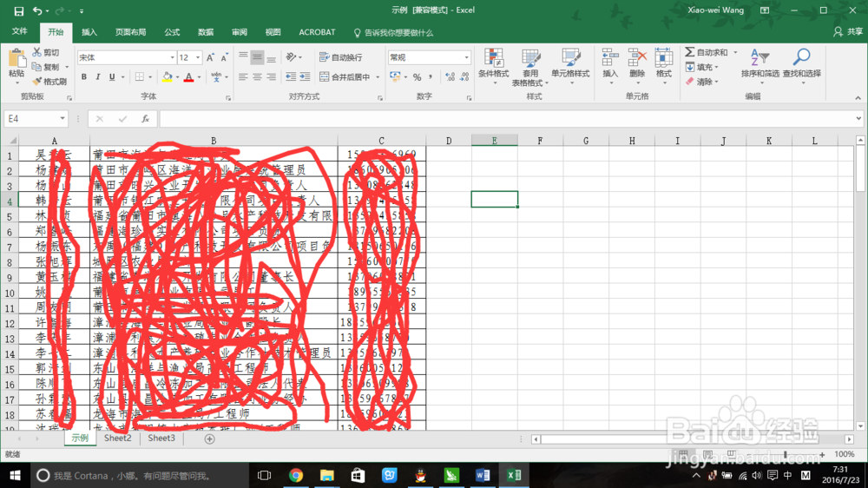Click the Paste clipboard icon
This screenshot has height=488, width=868.
tap(16, 60)
